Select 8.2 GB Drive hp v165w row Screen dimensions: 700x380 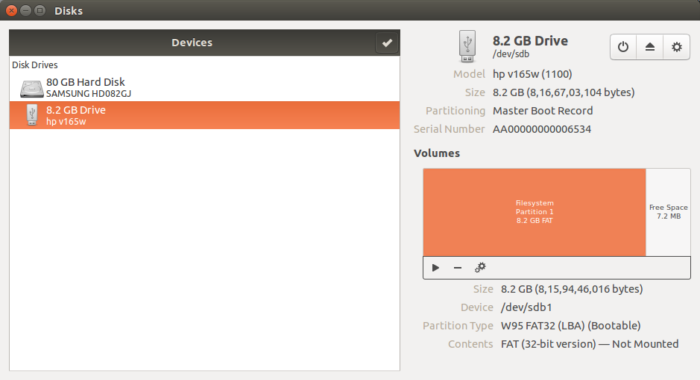(204, 115)
